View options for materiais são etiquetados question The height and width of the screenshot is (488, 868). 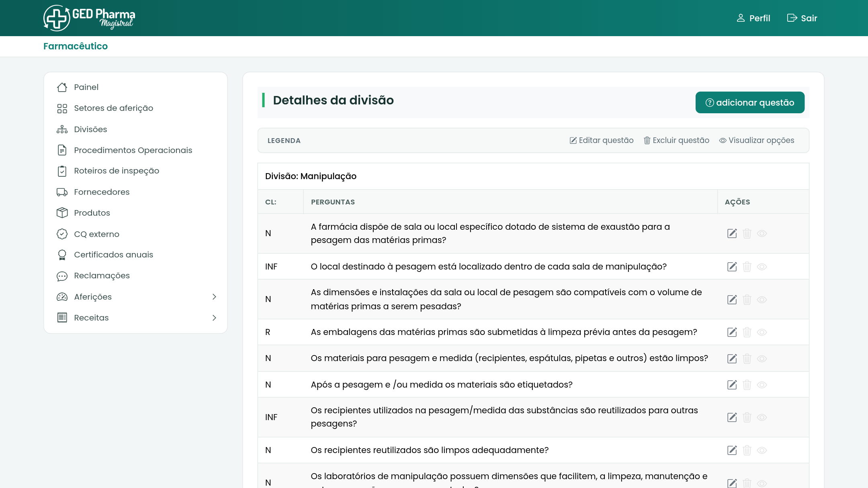pyautogui.click(x=762, y=385)
